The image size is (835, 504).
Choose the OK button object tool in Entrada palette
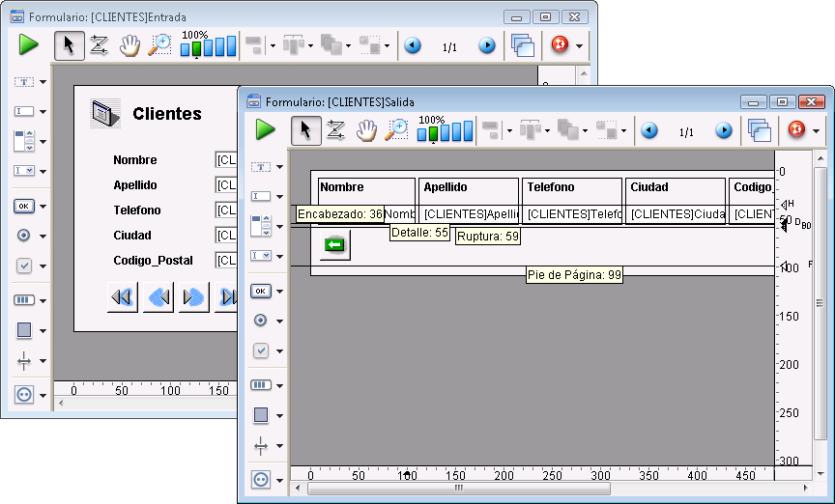pos(23,206)
